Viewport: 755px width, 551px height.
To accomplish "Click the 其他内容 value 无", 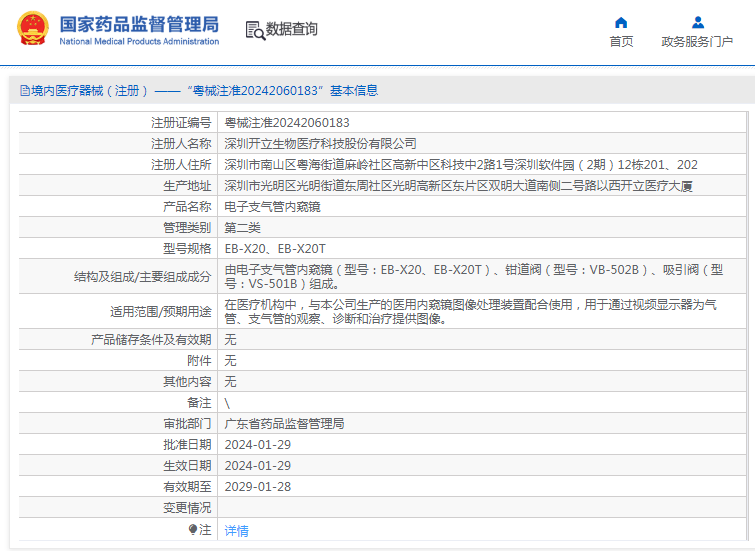I will click(230, 381).
